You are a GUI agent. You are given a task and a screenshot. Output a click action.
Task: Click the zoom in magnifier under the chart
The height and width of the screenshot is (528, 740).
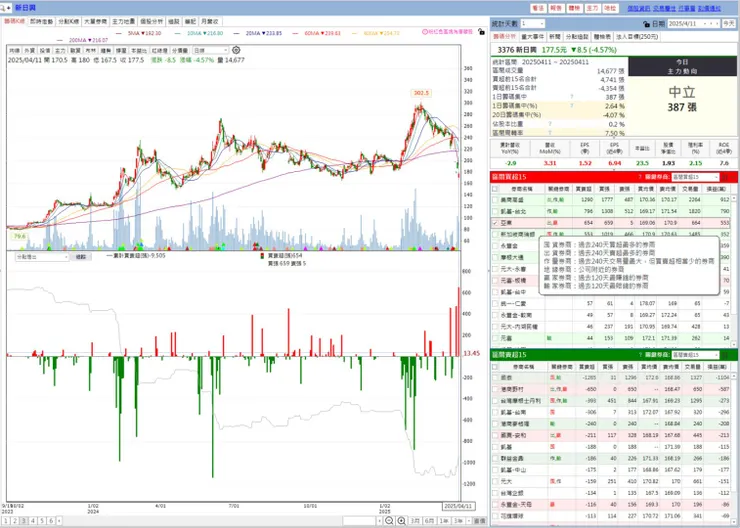[402, 521]
